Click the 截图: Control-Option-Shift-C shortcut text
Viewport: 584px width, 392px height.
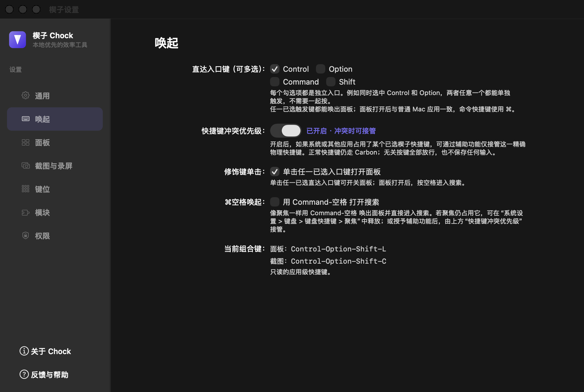tap(328, 261)
